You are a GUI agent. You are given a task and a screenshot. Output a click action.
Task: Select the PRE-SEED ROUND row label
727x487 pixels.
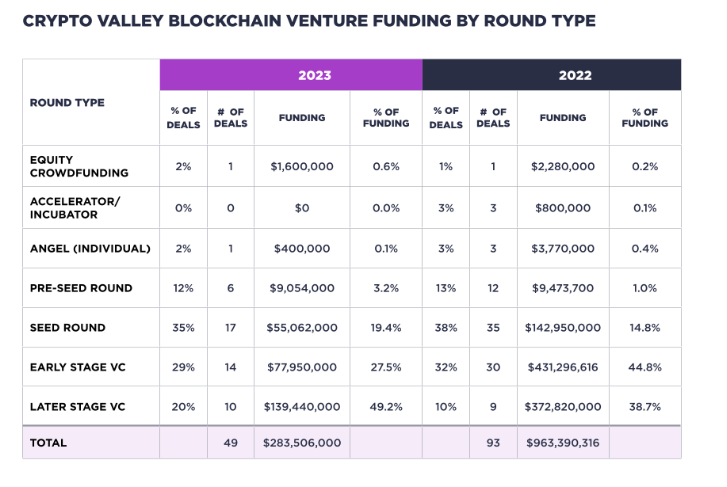click(81, 288)
